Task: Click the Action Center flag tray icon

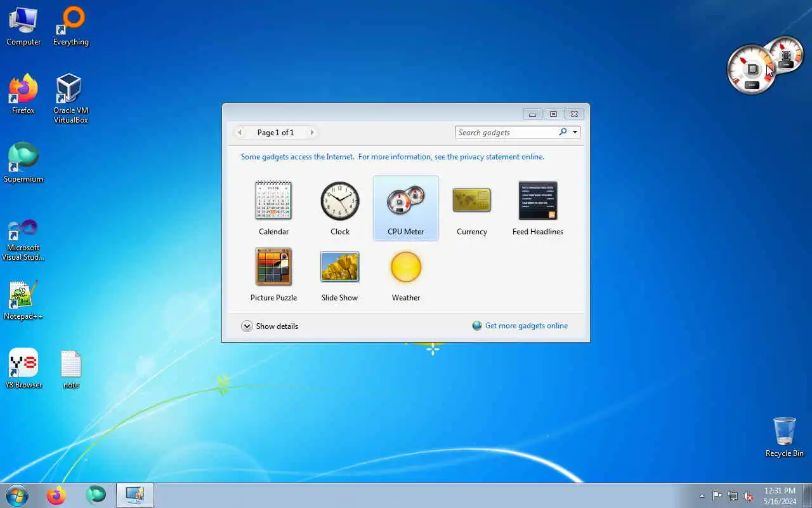Action: 717,496
